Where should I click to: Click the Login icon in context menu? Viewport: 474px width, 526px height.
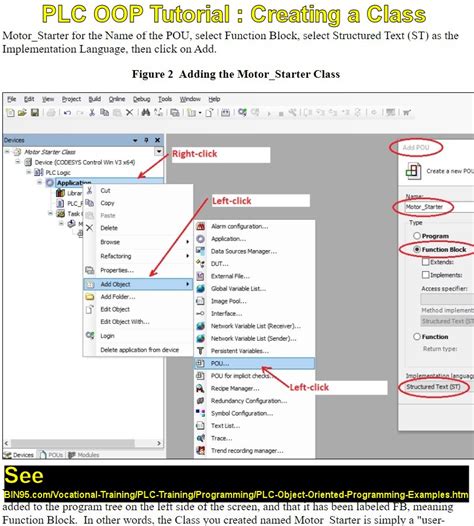click(90, 335)
